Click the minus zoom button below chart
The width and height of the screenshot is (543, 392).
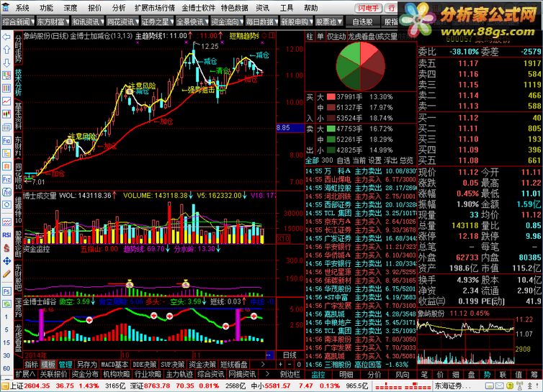[290, 365]
